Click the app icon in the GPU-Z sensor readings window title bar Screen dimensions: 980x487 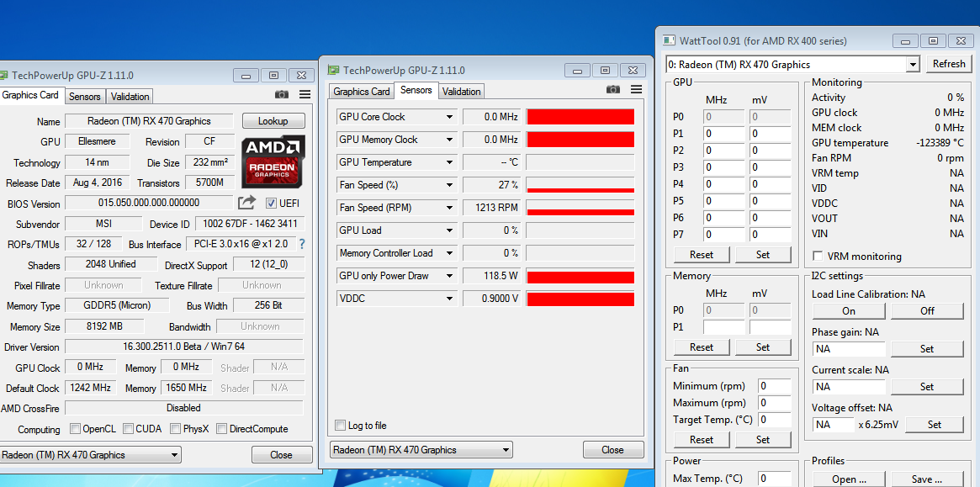coord(334,71)
